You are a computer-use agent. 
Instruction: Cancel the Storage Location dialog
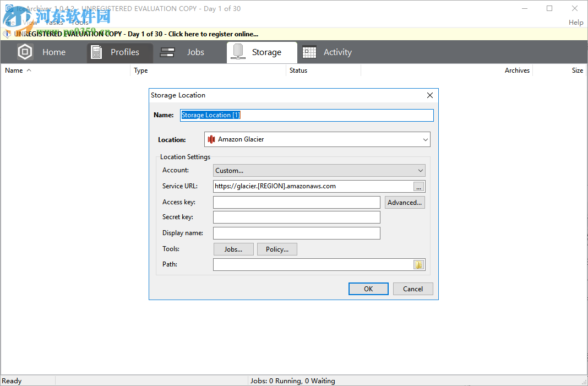pyautogui.click(x=413, y=289)
